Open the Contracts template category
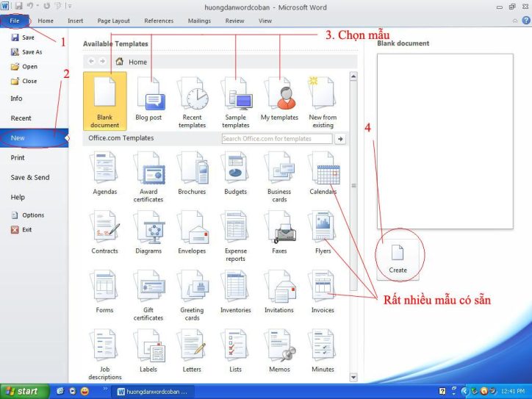Screen dimensions: 532x399 pos(105,233)
